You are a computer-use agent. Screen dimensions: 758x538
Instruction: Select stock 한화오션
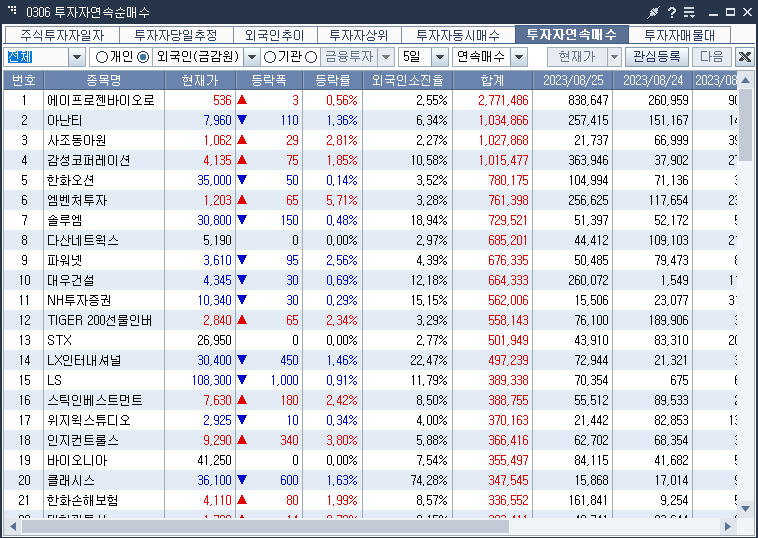tap(71, 180)
